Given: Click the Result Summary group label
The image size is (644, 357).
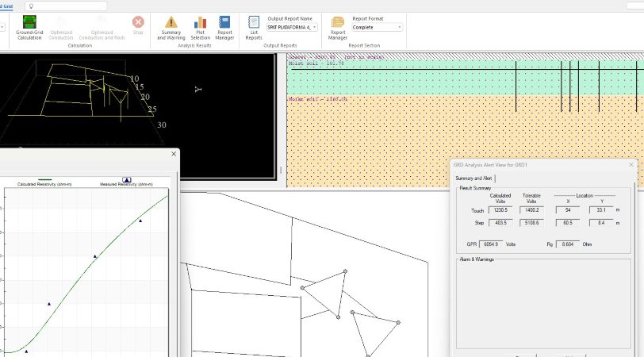Looking at the screenshot, I should tap(475, 188).
